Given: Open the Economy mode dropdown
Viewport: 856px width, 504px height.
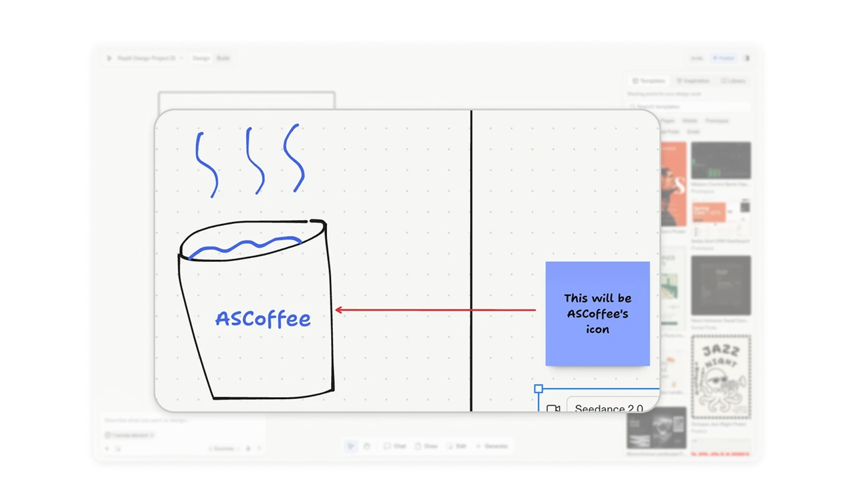Looking at the screenshot, I should coord(223,449).
